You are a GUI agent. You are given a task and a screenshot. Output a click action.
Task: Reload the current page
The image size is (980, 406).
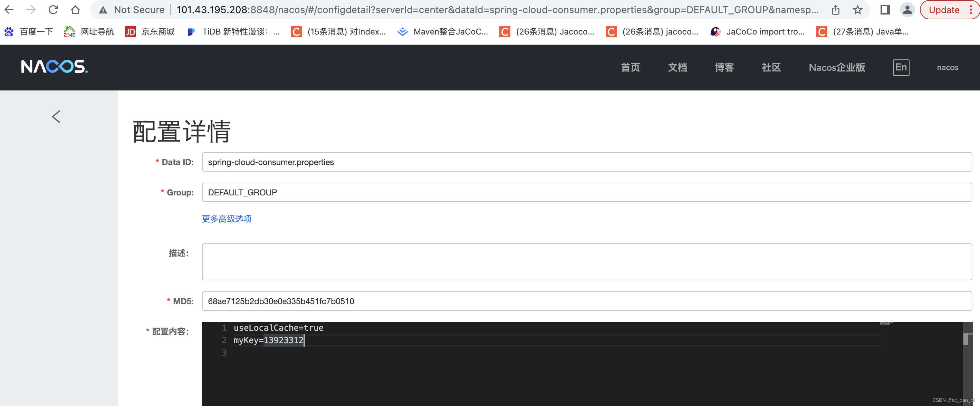point(53,10)
